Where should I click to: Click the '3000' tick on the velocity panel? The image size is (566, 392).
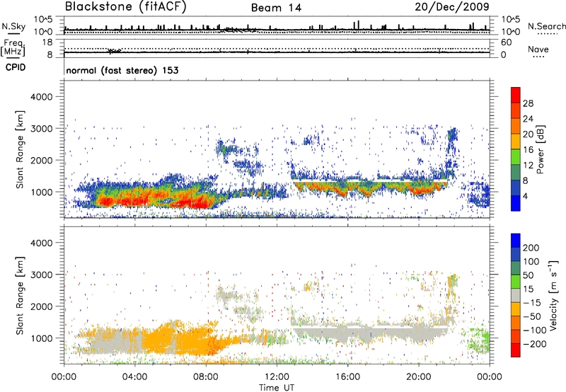pos(42,275)
